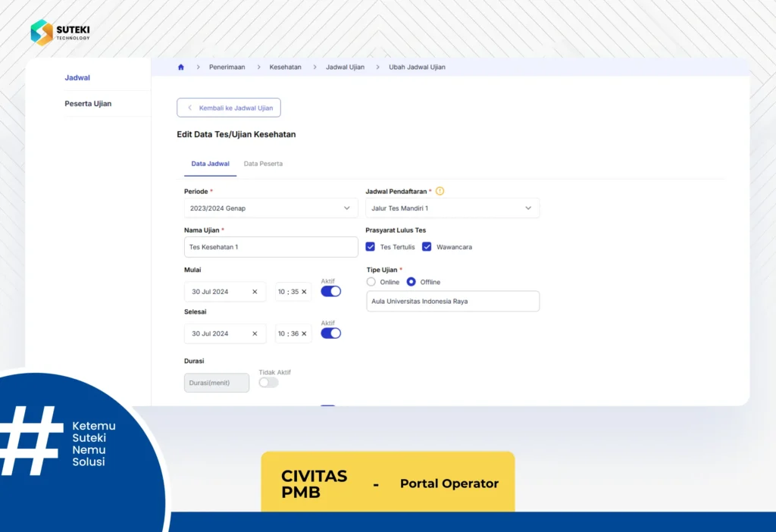Click the Mulai date field
This screenshot has width=776, height=532.
coord(224,292)
